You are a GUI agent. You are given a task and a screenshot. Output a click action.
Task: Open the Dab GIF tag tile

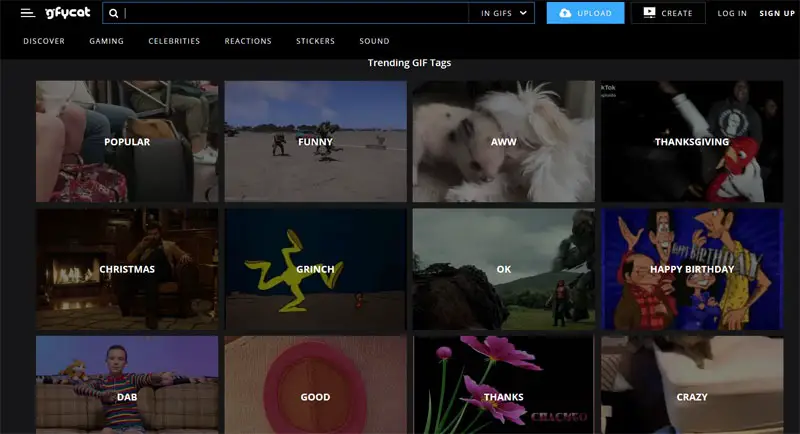click(127, 385)
